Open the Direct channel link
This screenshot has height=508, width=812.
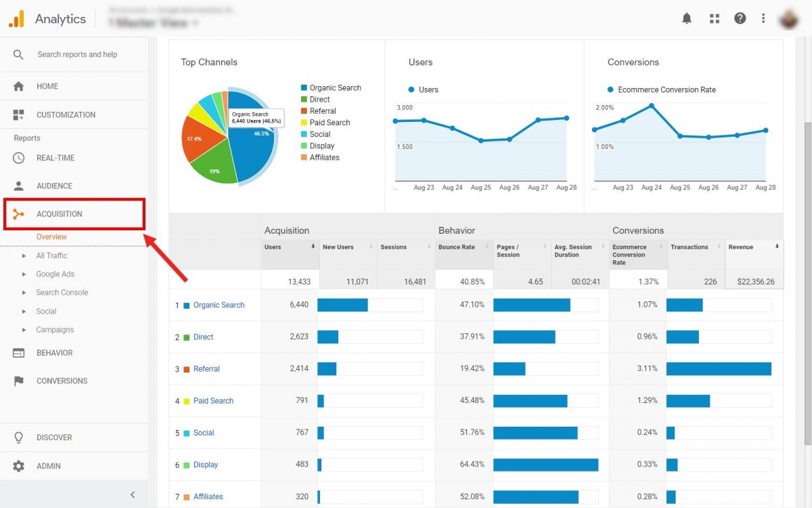(203, 337)
